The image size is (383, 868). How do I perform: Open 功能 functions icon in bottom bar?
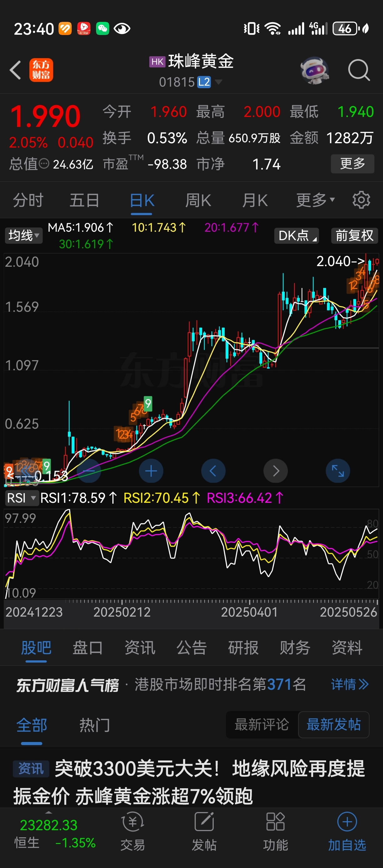point(275,831)
